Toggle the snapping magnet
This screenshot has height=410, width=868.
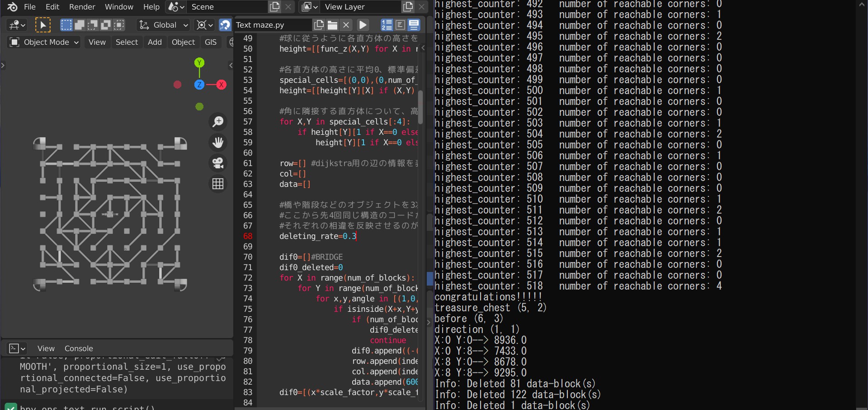point(225,25)
